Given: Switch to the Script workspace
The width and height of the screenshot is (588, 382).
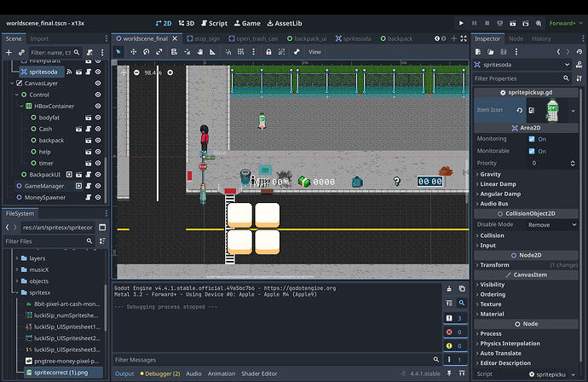Looking at the screenshot, I should point(214,23).
